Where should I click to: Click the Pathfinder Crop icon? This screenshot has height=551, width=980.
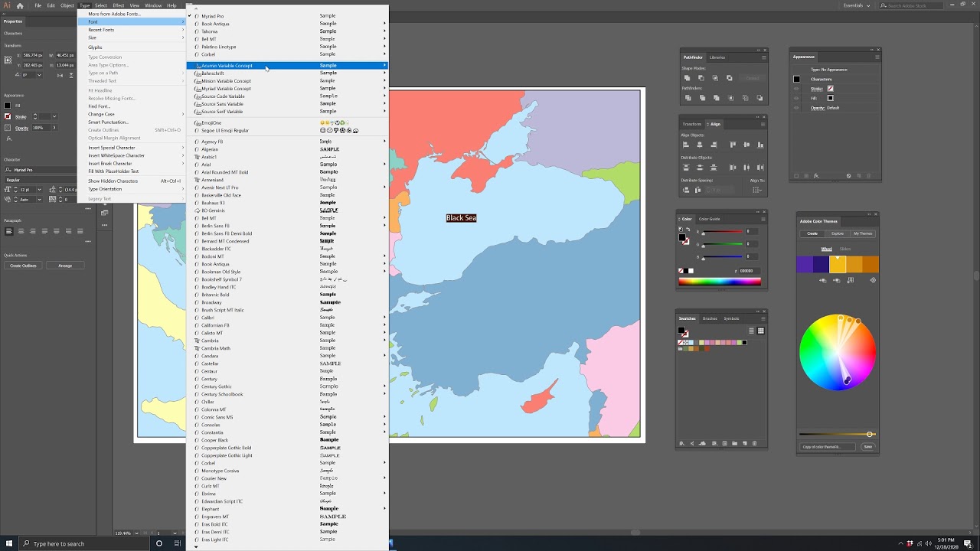pyautogui.click(x=730, y=98)
